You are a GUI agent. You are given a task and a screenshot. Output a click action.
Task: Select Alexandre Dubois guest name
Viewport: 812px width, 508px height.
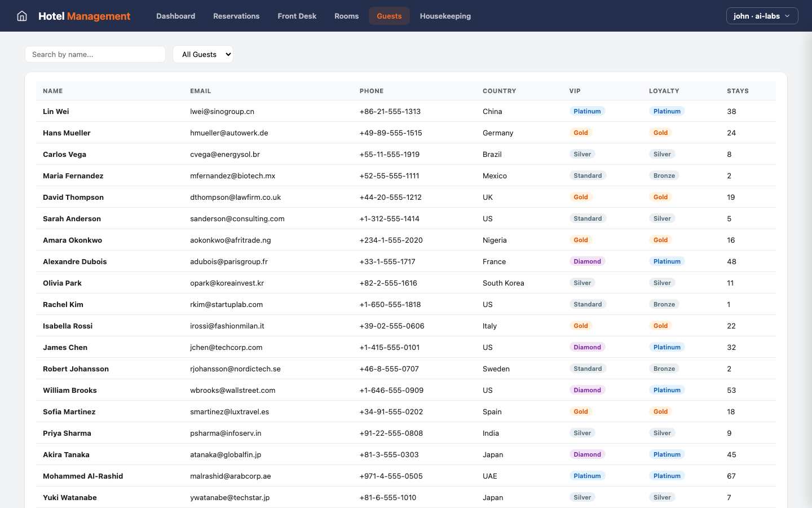click(x=74, y=261)
